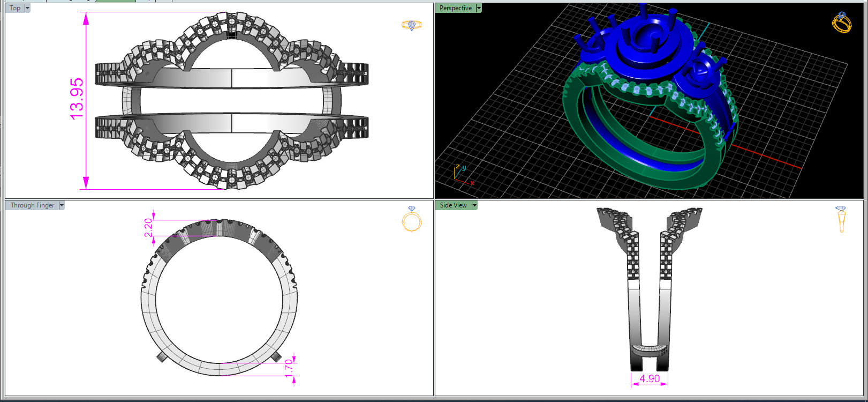Image resolution: width=868 pixels, height=402 pixels.
Task: Click the Top viewport title label
Action: click(15, 8)
